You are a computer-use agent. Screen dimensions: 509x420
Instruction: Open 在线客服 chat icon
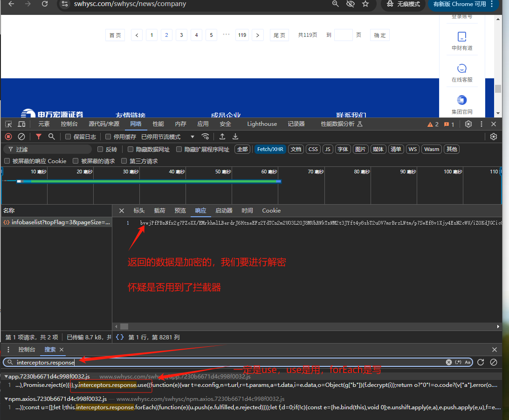pyautogui.click(x=462, y=69)
